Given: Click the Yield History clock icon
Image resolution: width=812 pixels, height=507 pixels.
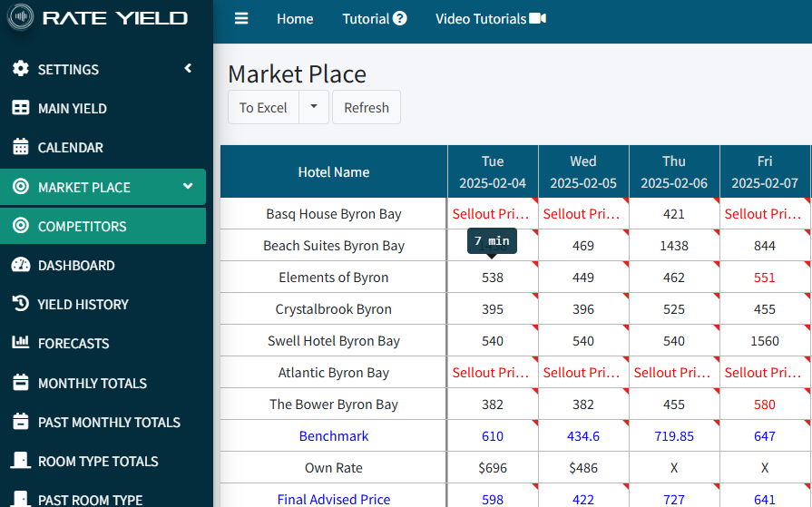Looking at the screenshot, I should pos(21,304).
